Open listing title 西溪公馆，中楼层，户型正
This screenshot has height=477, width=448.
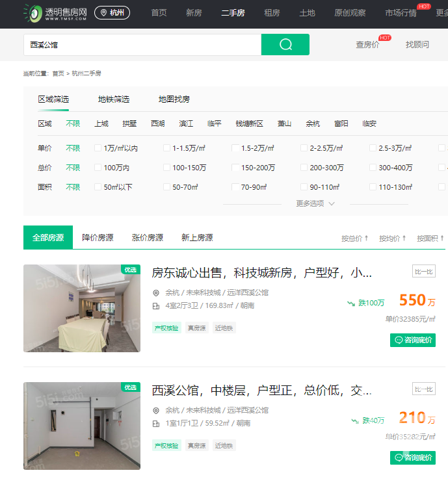coord(262,391)
